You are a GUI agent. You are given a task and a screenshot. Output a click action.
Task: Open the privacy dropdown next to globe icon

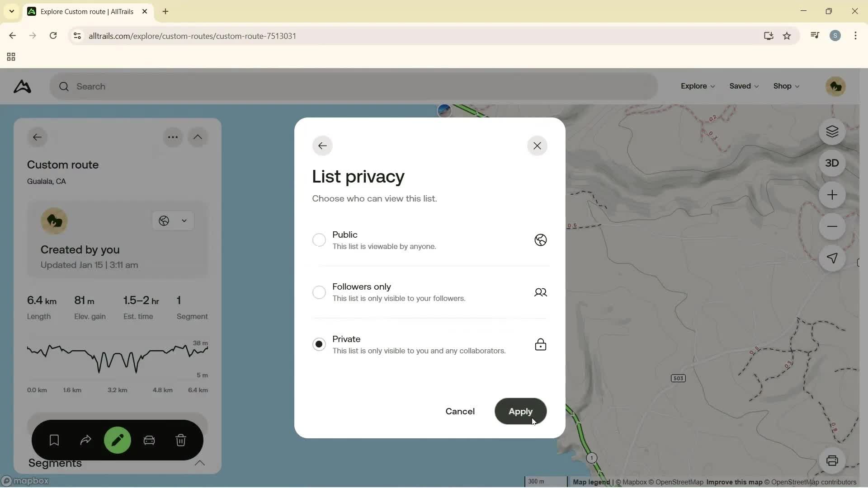184,221
